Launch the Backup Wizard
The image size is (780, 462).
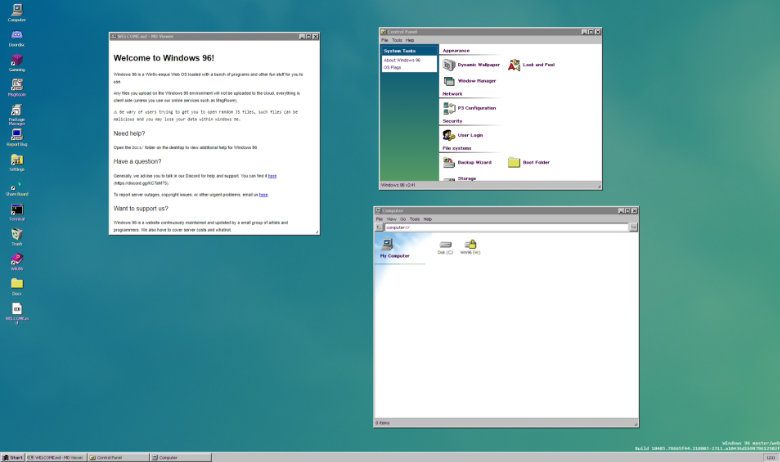point(467,162)
